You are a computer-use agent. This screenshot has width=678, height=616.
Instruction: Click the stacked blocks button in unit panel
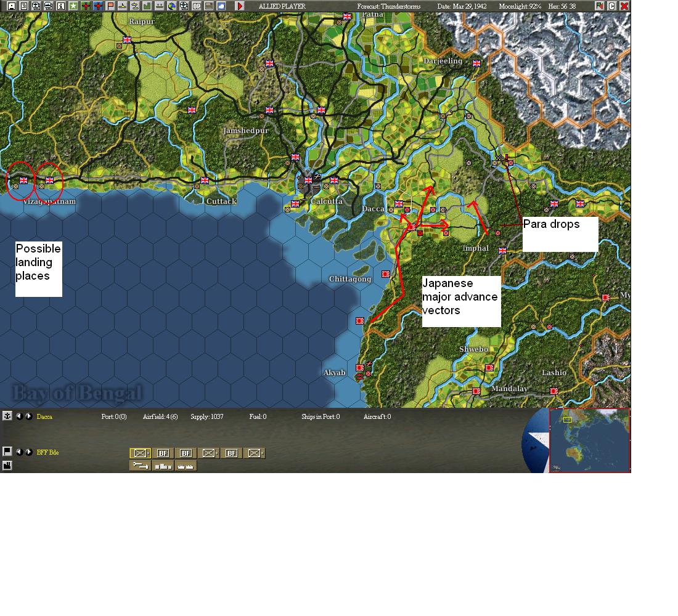[163, 466]
